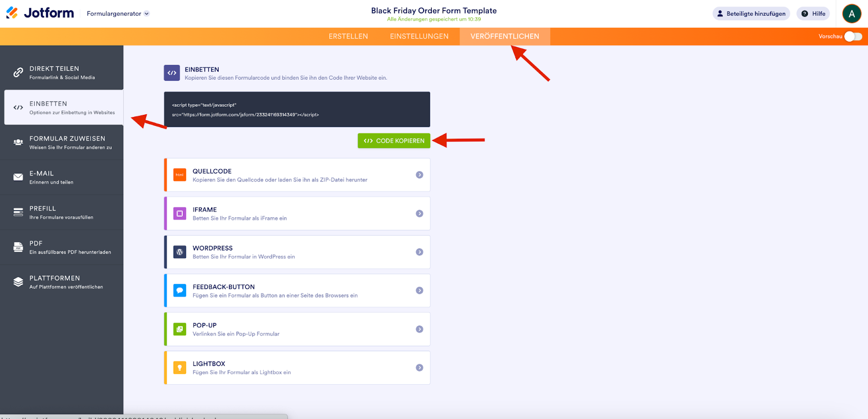Open the Direkt Teilen sidebar section
Image resolution: width=868 pixels, height=419 pixels.
click(x=62, y=72)
